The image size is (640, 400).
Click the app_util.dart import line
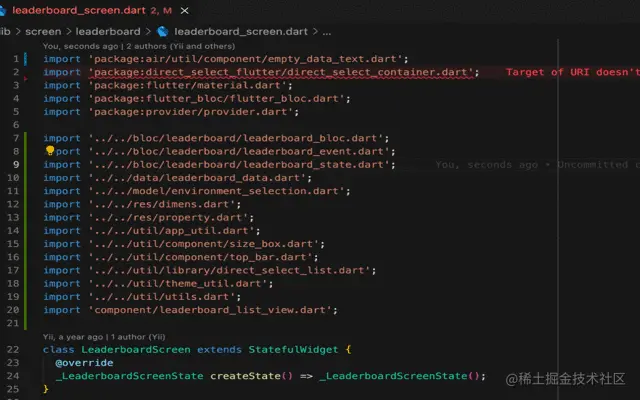point(152,231)
